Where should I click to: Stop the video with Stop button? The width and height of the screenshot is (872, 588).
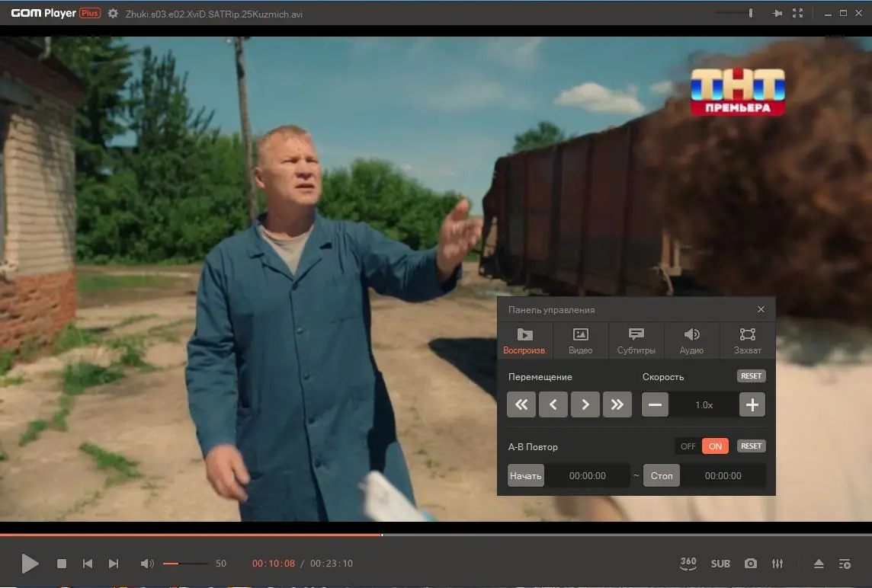point(62,564)
